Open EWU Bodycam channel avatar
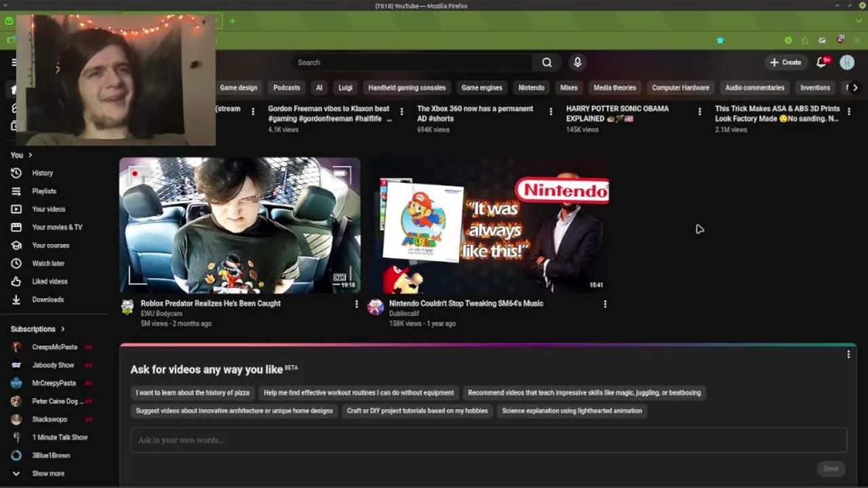Viewport: 868px width, 488px height. (127, 307)
